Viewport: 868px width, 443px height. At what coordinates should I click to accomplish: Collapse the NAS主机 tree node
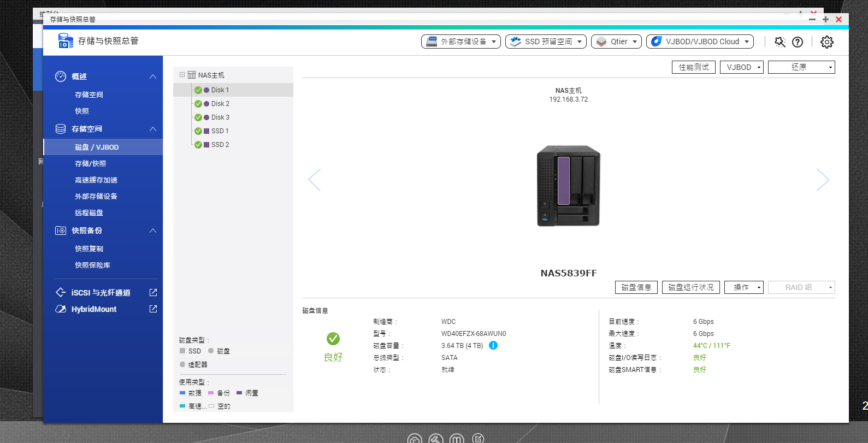pyautogui.click(x=182, y=75)
